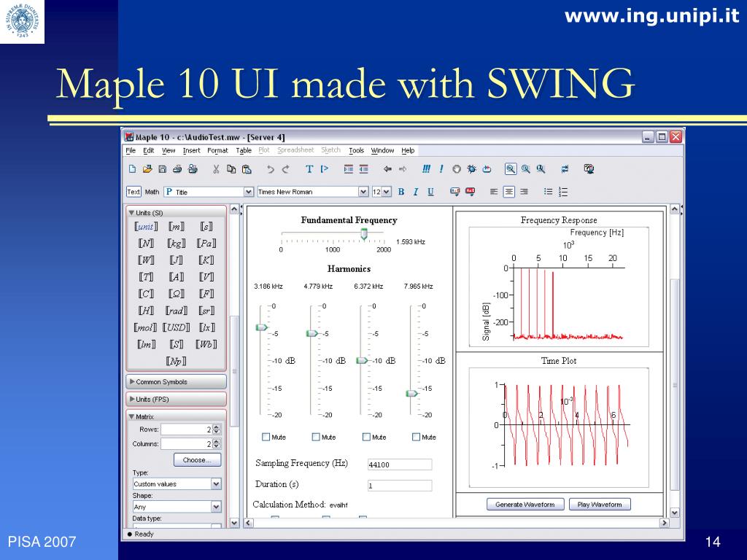This screenshot has width=747, height=560.
Task: Mute the 6.372 kHz harmonic
Action: pos(366,437)
